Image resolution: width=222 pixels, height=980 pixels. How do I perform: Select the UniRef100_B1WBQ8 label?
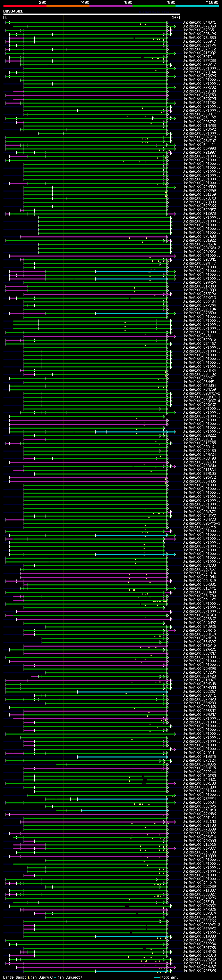pos(199,936)
